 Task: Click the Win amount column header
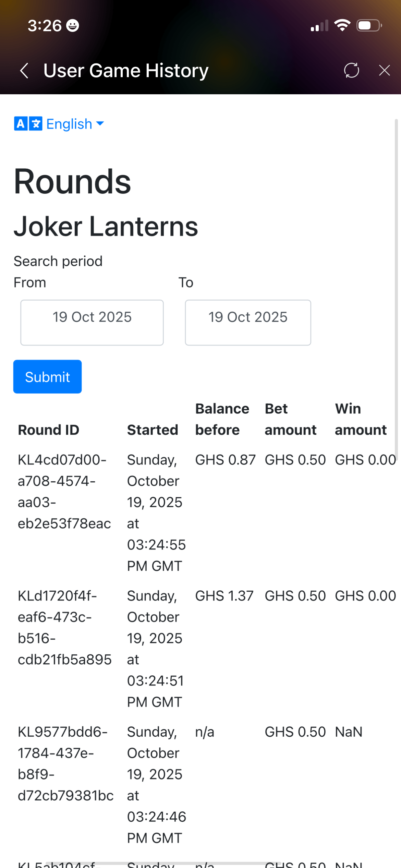point(361,419)
